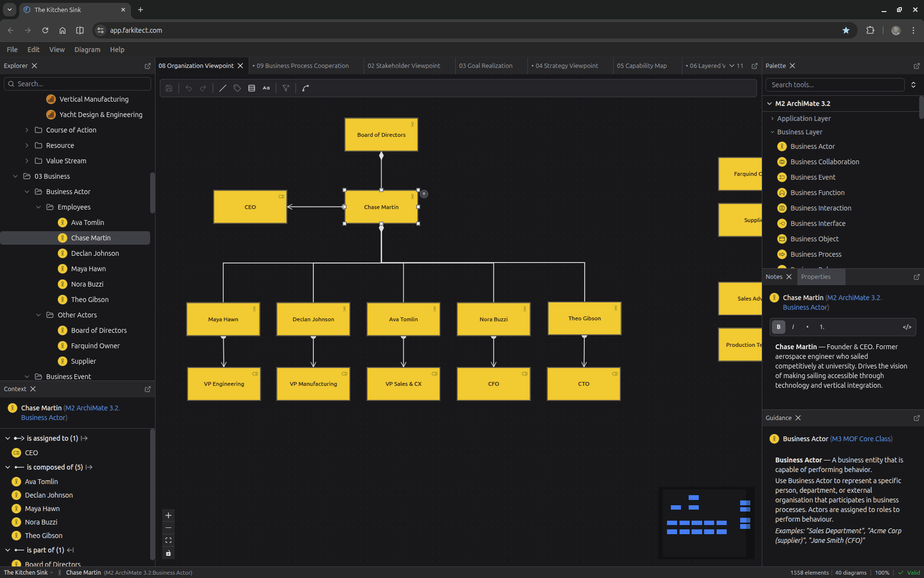Screen dimensions: 924x578
Task: Switch to the Properties tab
Action: [816, 277]
